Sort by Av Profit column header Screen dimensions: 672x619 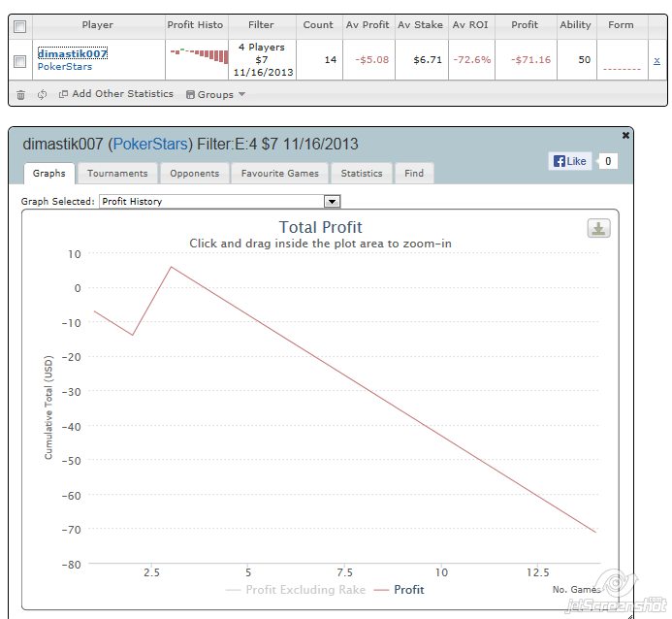click(x=368, y=25)
